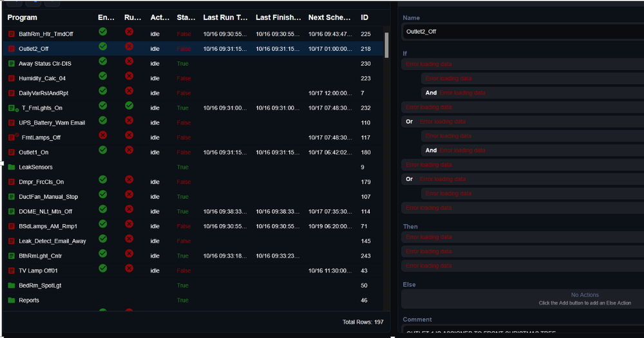Click in the Name field containing Outlet2_Off
Screen dimensions: 644x338
tap(522, 32)
